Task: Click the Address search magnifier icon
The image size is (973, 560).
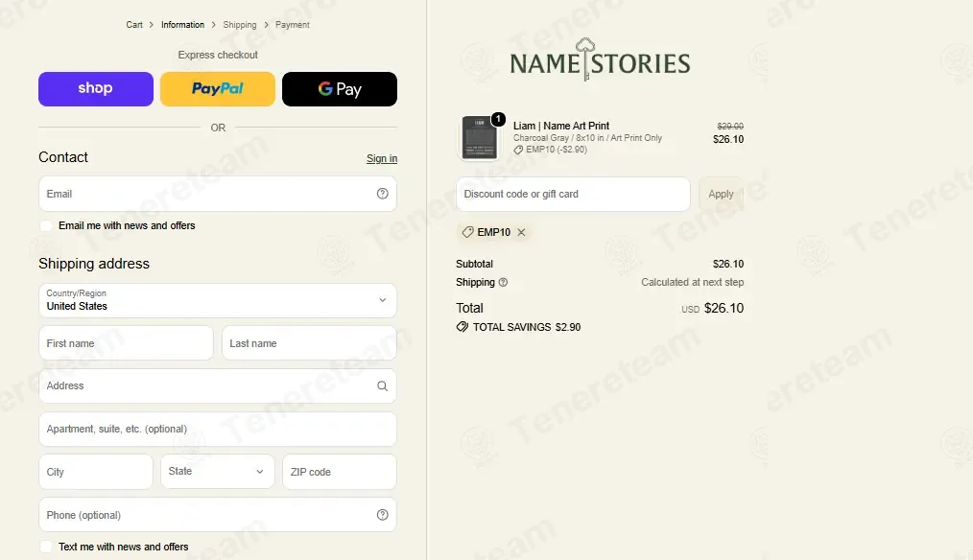Action: tap(382, 385)
